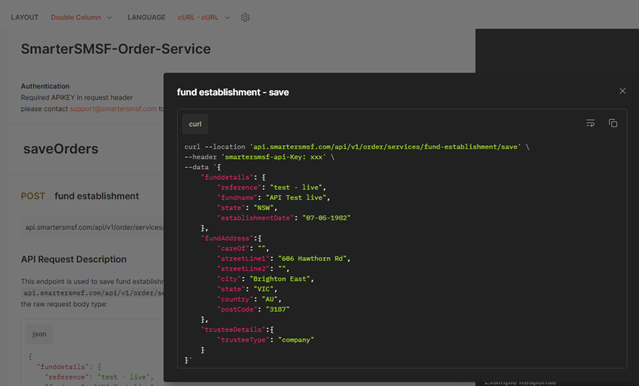Open the cURL language dropdown
This screenshot has height=386, width=639.
coord(203,18)
